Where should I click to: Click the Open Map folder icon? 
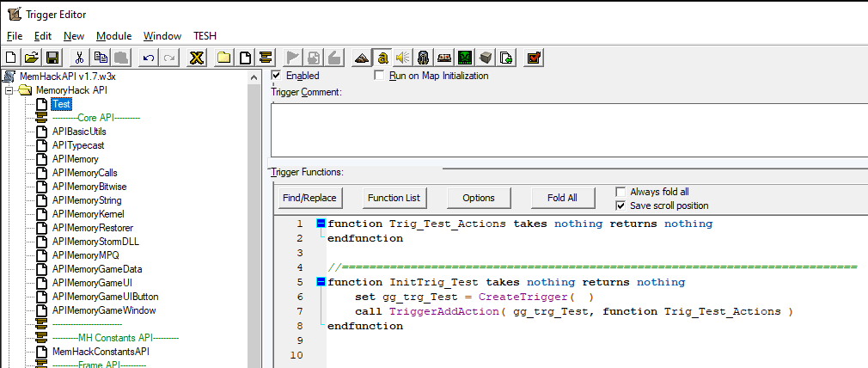click(32, 58)
